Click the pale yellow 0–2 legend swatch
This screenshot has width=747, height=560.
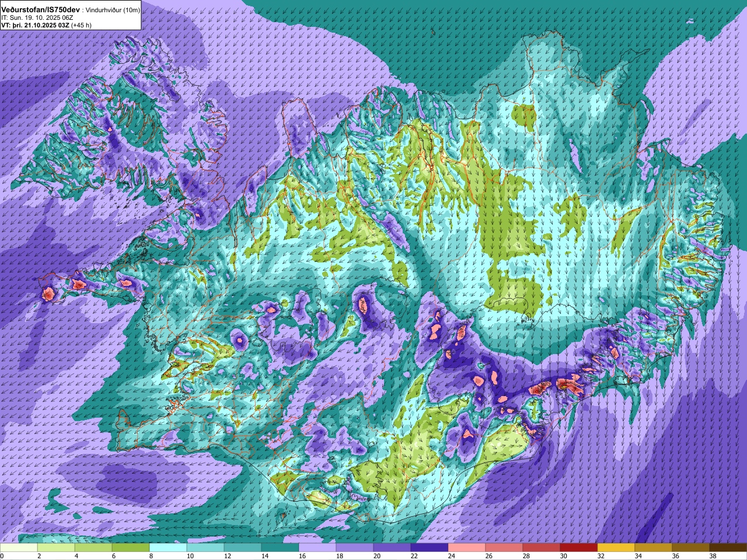[x=19, y=548]
